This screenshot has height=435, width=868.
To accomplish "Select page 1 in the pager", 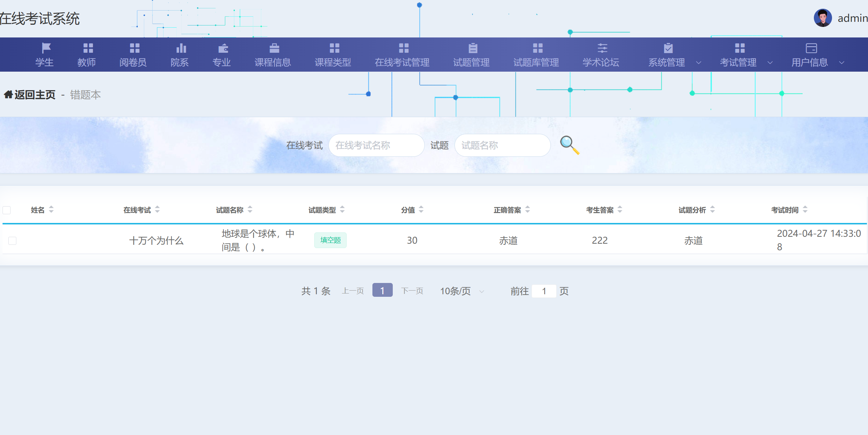I will (x=382, y=290).
